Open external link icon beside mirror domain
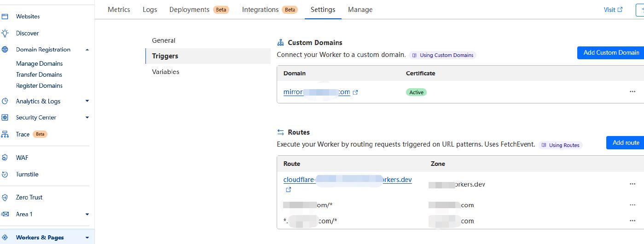 [x=355, y=92]
